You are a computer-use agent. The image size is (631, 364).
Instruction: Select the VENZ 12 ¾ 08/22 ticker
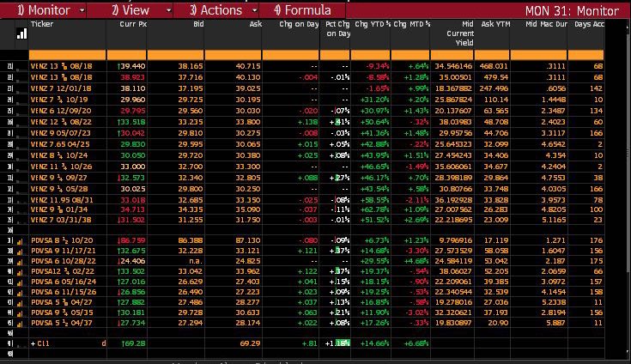tap(61, 122)
